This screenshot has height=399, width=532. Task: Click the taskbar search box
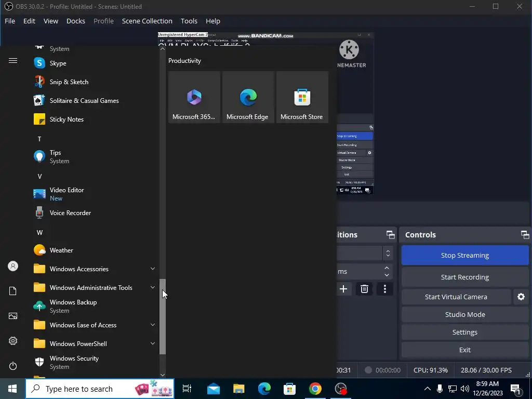tap(100, 389)
